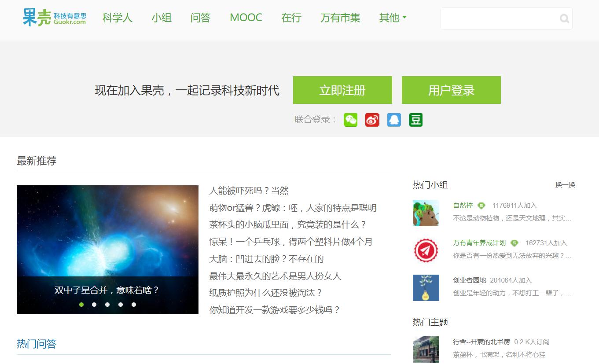
Task: Open the 行舍--开宸的北书房 topic link
Action: 481,342
